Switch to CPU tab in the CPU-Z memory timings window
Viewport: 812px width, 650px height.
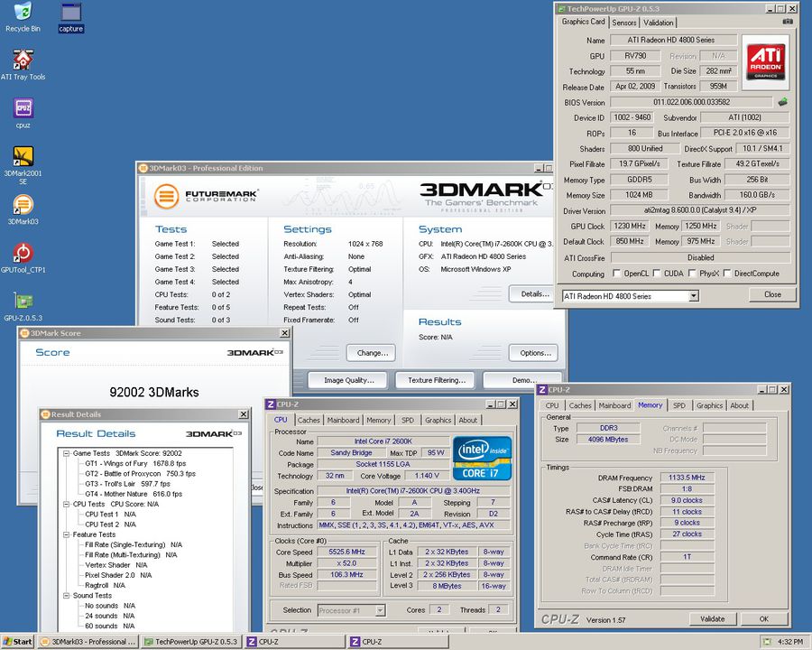tap(552, 406)
